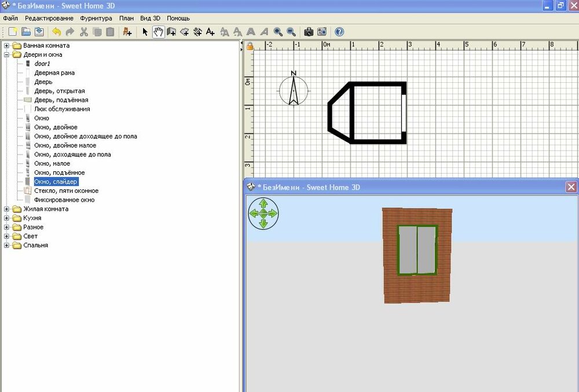579x392 pixels.
Task: Undo the last action
Action: coord(56,32)
